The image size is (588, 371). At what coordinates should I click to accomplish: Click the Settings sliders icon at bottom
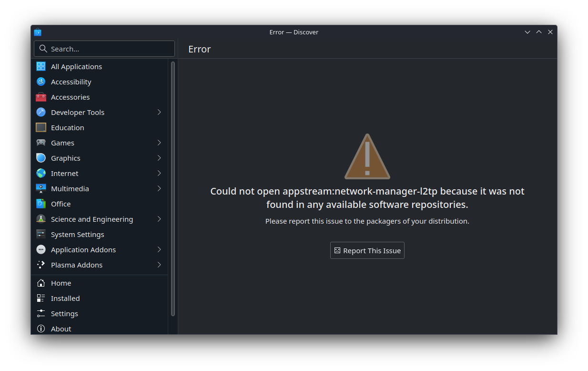pyautogui.click(x=41, y=313)
